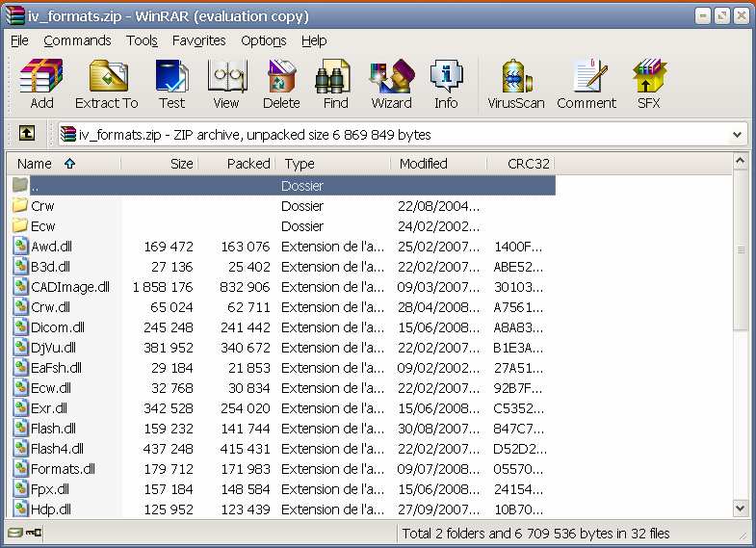Go up one folder level
Image resolution: width=756 pixels, height=548 pixels.
pos(27,133)
